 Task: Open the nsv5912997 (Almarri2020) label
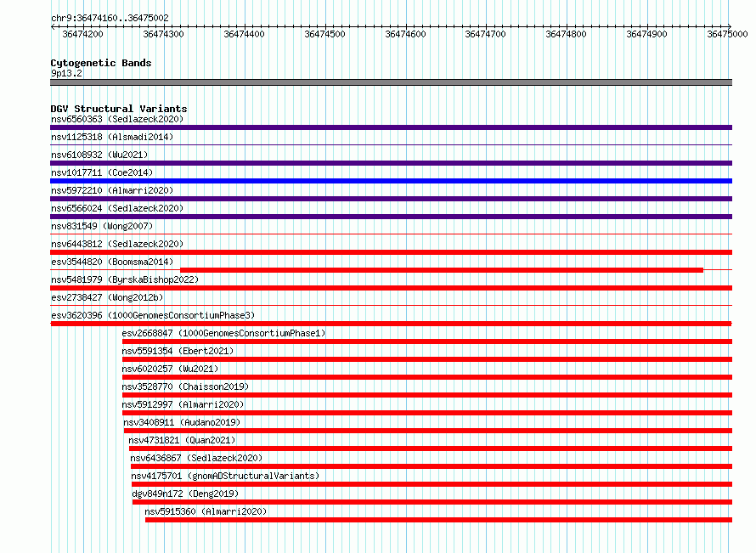pos(183,404)
